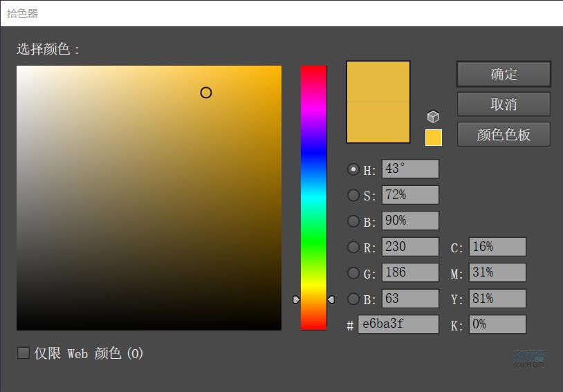Image resolution: width=563 pixels, height=392 pixels.
Task: Click the small web-safe yellow color swatch
Action: (x=434, y=138)
